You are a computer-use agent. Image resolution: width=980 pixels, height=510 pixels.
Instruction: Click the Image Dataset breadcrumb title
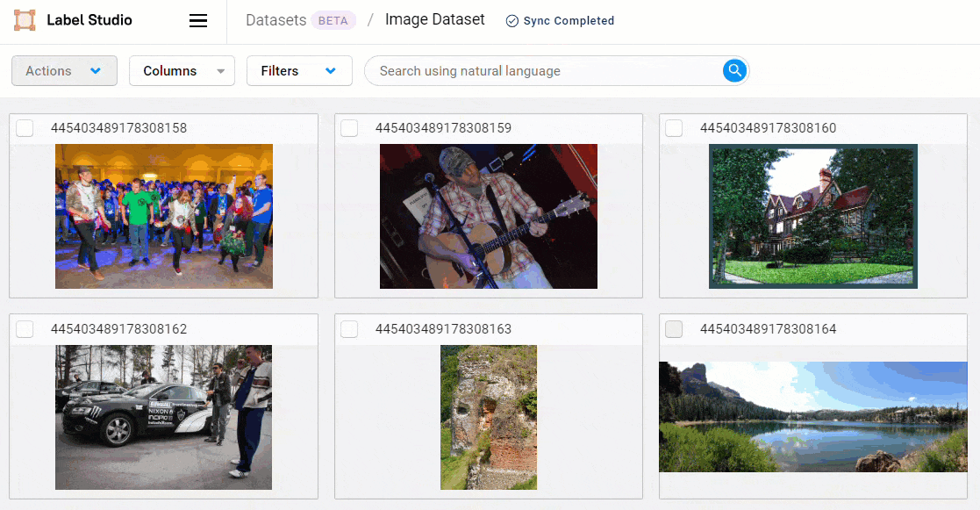(435, 18)
